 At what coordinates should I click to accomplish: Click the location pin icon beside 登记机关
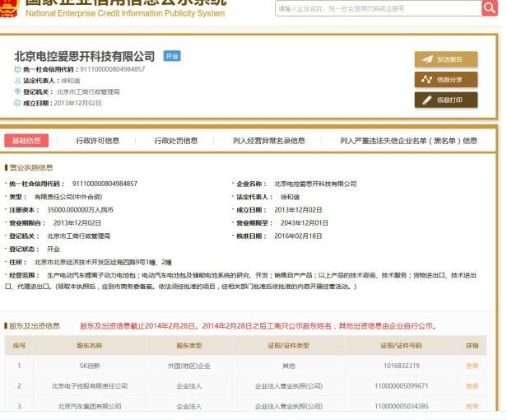click(17, 91)
